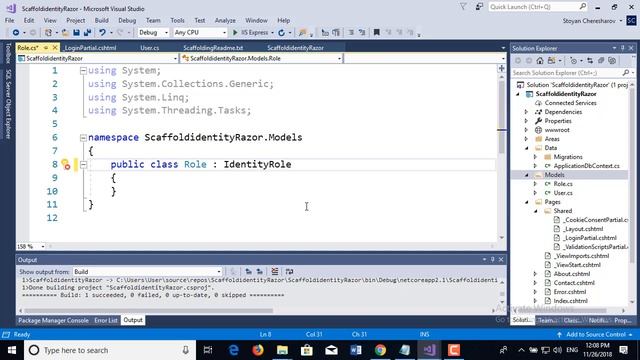The image size is (640, 360).
Task: Open the Toolbox side panel tab
Action: coord(8,53)
